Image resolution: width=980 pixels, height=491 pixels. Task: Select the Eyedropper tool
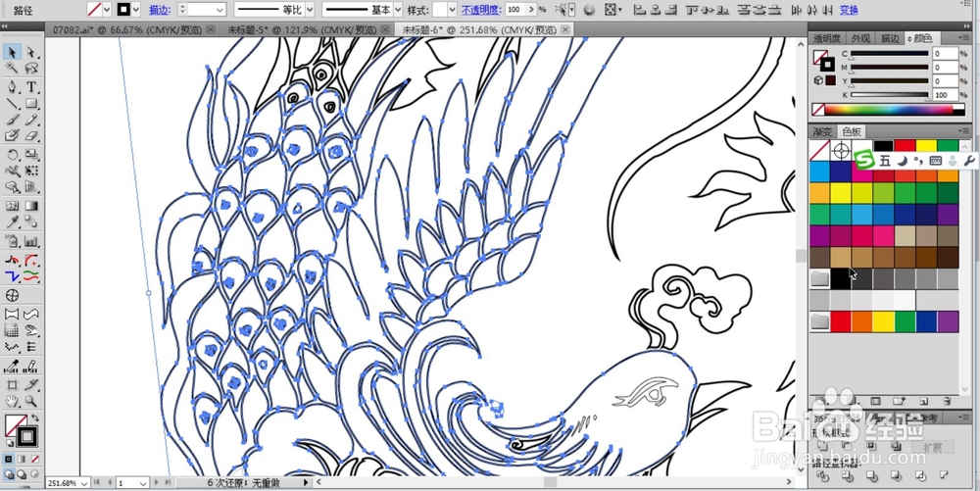pyautogui.click(x=11, y=221)
